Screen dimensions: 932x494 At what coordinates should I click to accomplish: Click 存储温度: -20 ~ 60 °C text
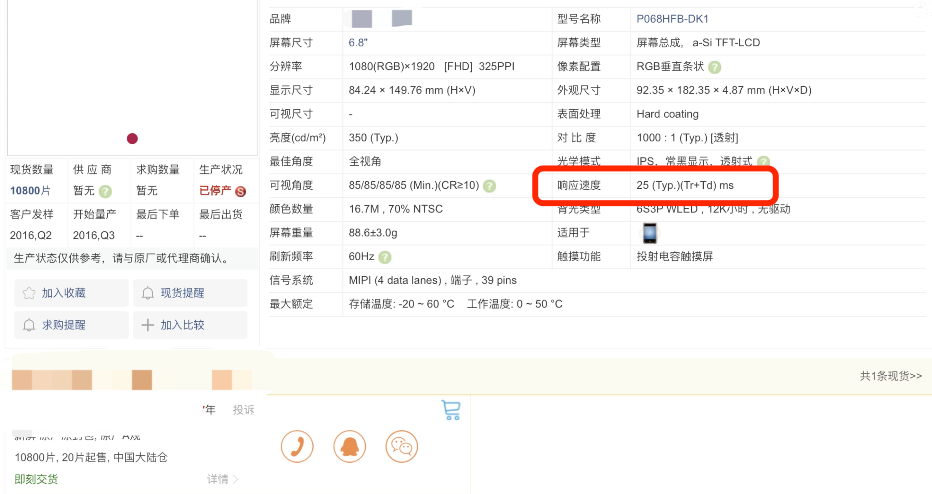(401, 304)
